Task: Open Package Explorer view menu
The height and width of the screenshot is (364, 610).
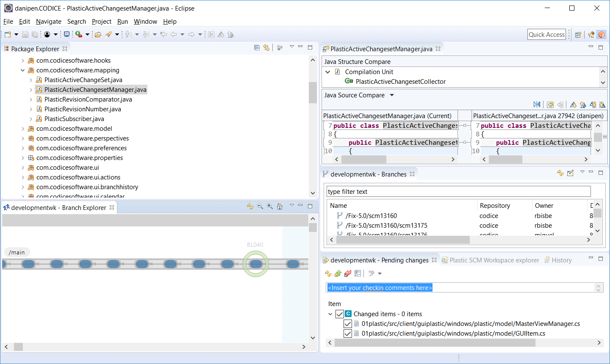Action: (x=292, y=47)
